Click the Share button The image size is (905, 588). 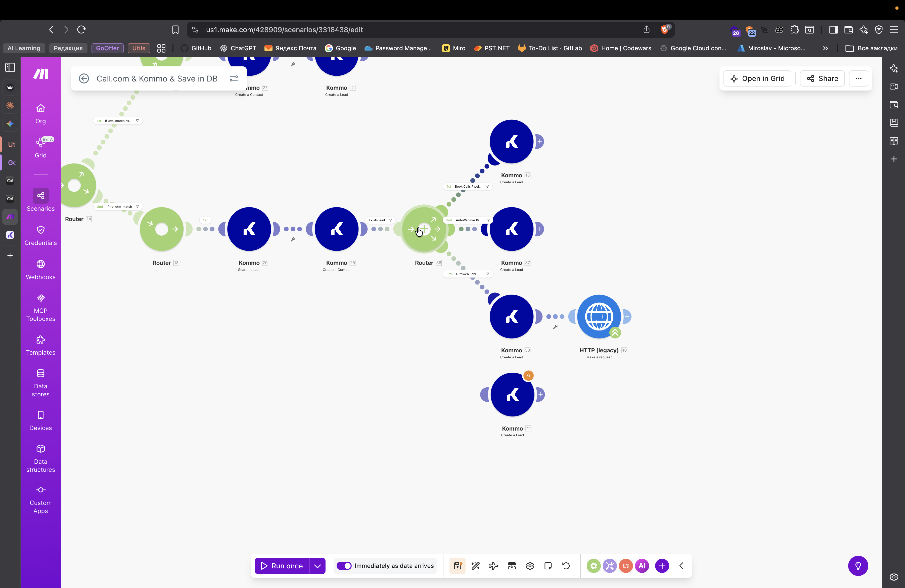pos(822,78)
